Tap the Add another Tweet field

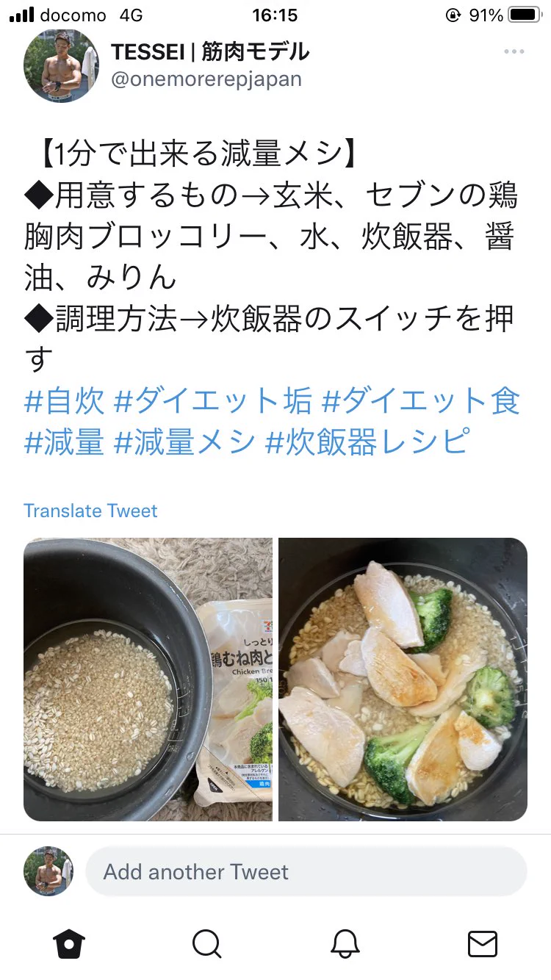[x=306, y=872]
